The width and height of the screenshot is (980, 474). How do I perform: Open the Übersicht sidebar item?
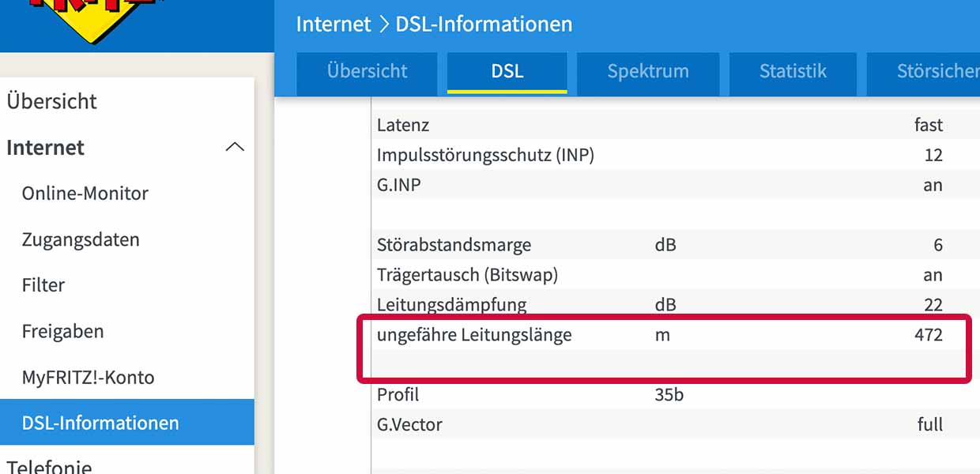(x=51, y=101)
